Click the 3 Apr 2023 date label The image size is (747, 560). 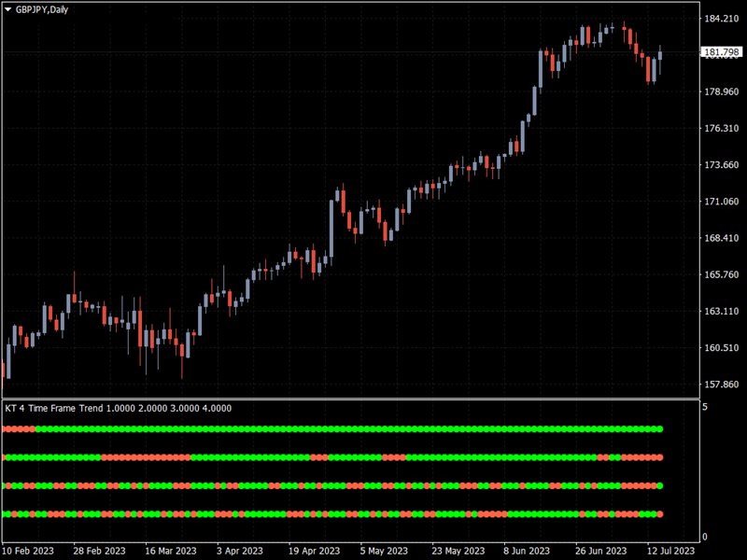(x=240, y=551)
